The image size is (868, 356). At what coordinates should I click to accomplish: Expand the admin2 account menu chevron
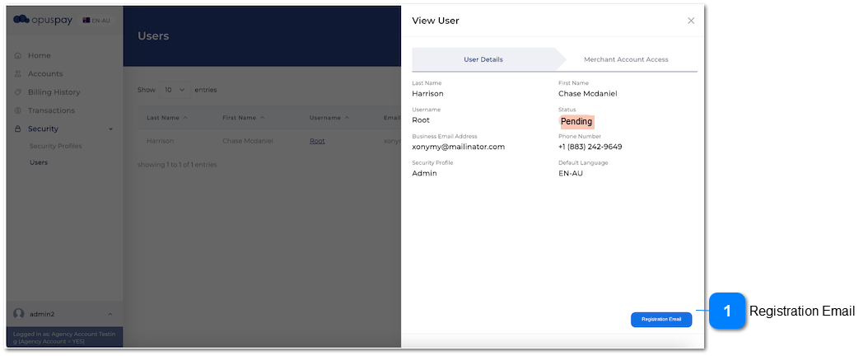click(x=110, y=314)
